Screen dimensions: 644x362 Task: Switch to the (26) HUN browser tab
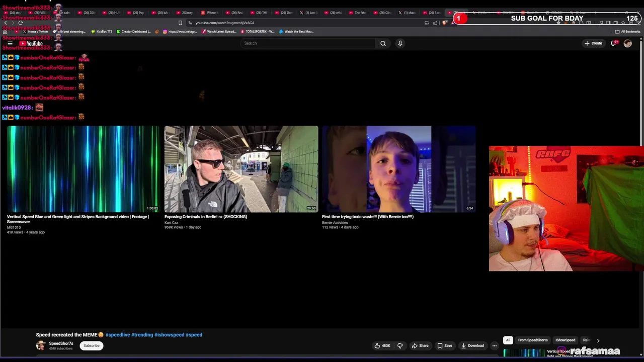pos(111,13)
